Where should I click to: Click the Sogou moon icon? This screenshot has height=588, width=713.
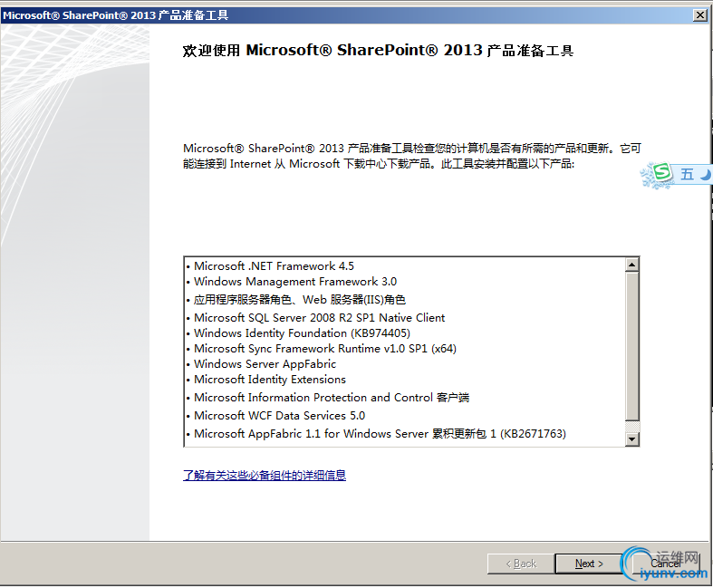[705, 174]
